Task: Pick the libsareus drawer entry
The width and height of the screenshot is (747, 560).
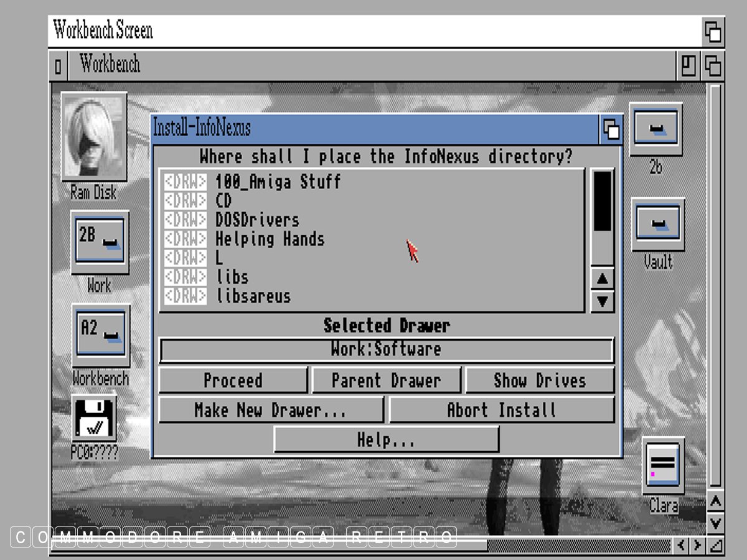Action: click(253, 296)
